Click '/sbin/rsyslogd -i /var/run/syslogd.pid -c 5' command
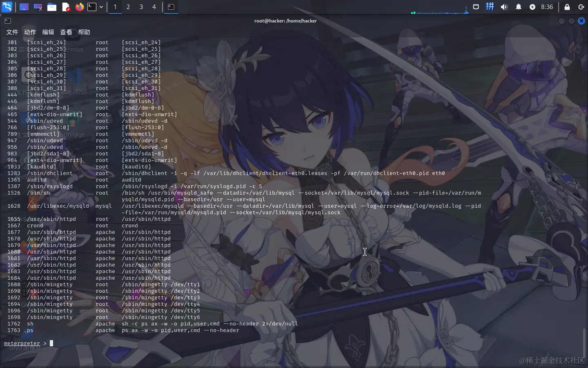The width and height of the screenshot is (588, 368). (192, 186)
